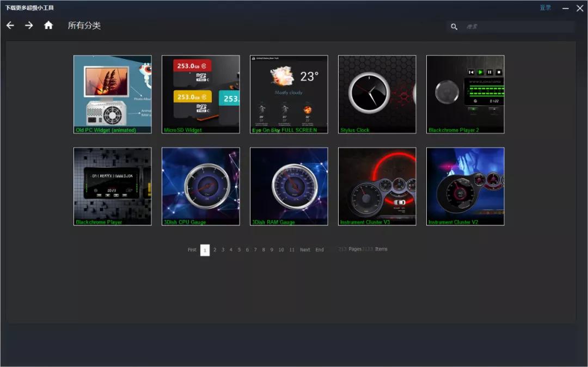Click the Next page link
This screenshot has width=588, height=367.
point(305,250)
